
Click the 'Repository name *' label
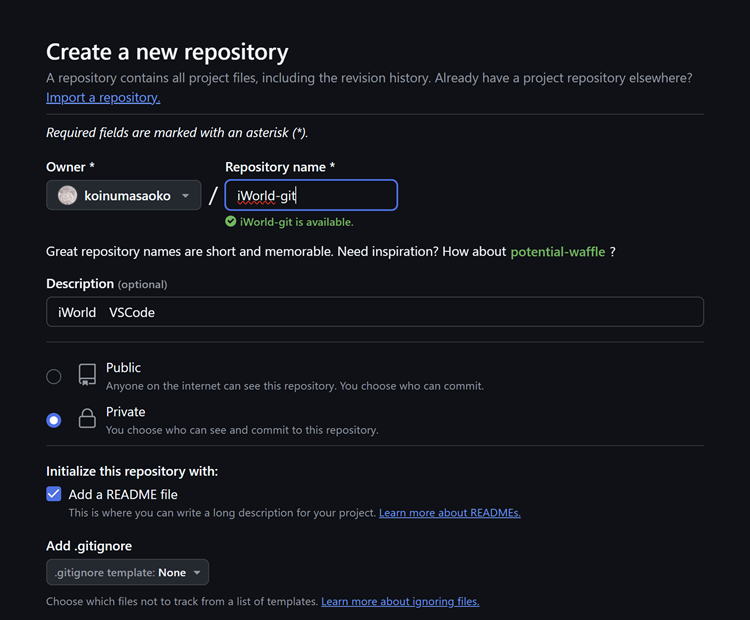pyautogui.click(x=280, y=167)
